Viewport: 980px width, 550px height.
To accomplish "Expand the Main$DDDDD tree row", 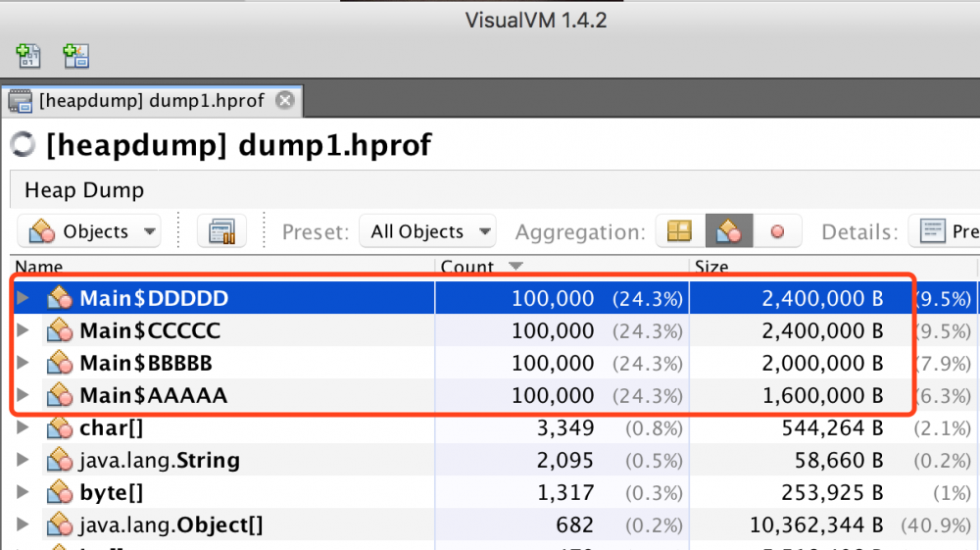I will 23,297.
